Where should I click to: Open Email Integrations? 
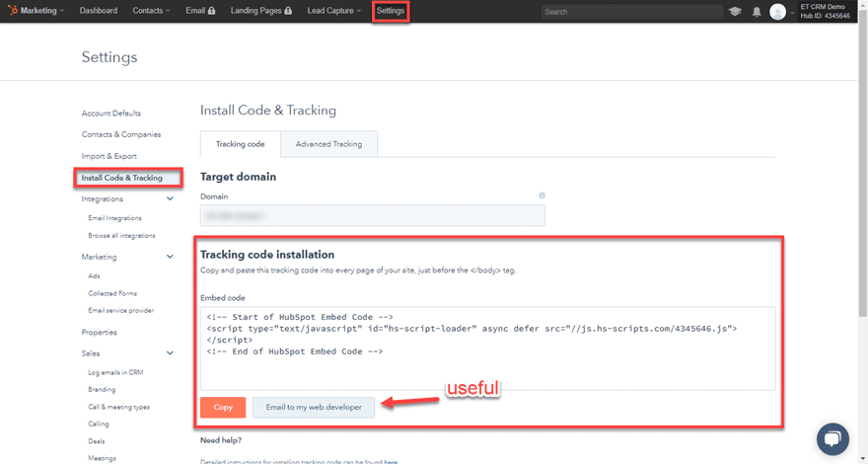coord(114,218)
